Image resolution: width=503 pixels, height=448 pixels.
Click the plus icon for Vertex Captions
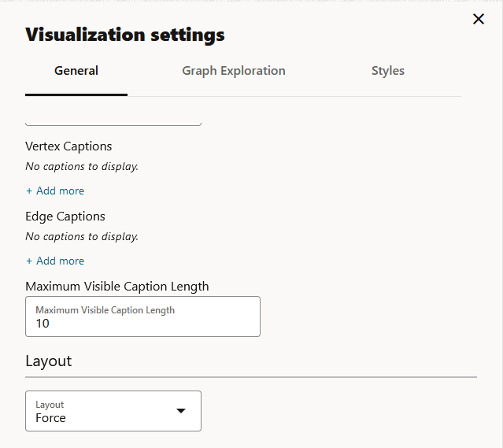[29, 191]
